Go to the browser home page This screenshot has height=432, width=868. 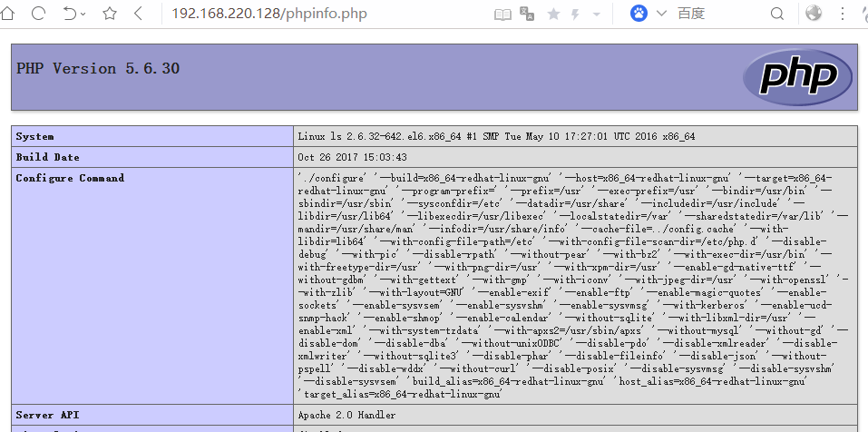point(6,14)
